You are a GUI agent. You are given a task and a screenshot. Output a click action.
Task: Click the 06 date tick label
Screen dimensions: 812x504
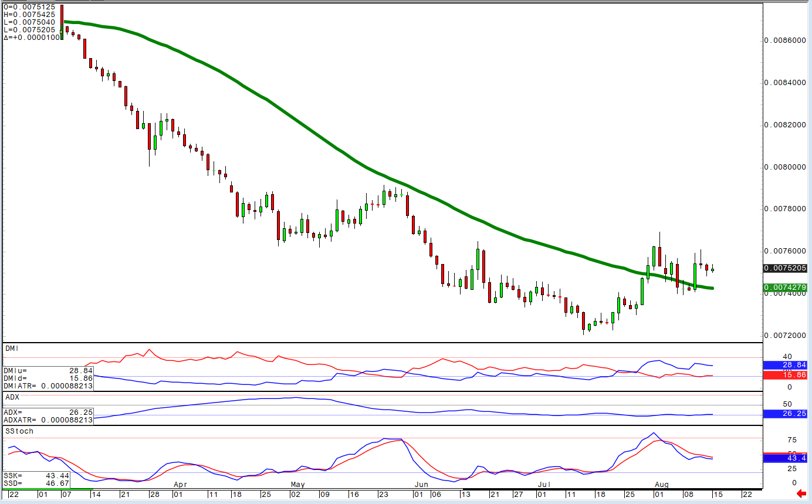click(x=436, y=494)
